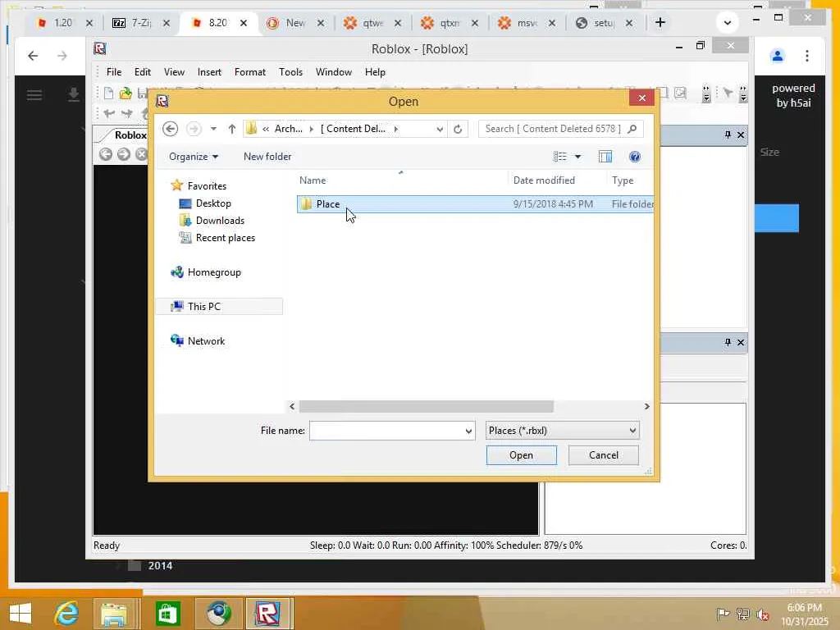Click the Undo toolbar icon in Roblox
Image resolution: width=840 pixels, height=630 pixels.
(109, 113)
